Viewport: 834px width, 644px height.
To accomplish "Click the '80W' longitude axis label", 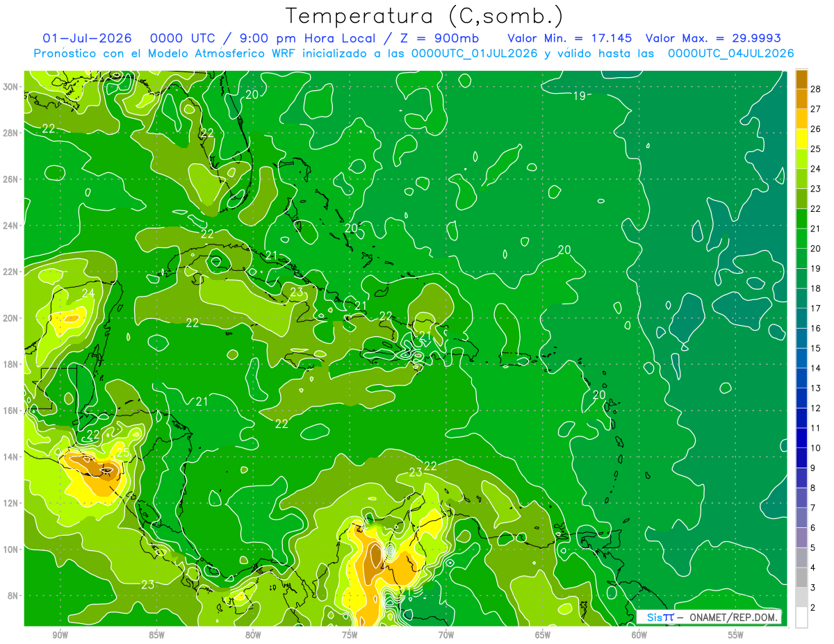I will pos(253,635).
